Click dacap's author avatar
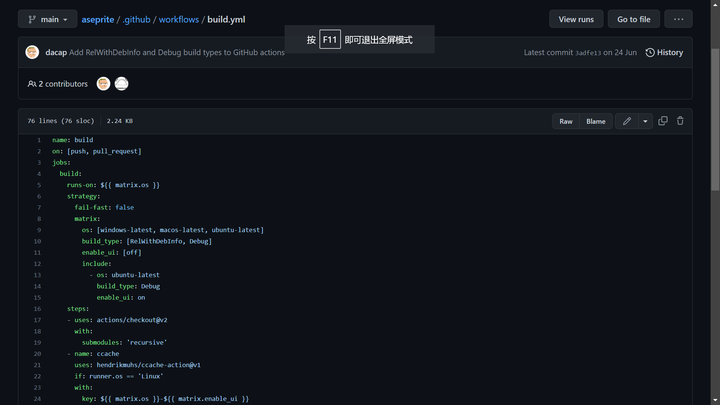 (x=32, y=52)
